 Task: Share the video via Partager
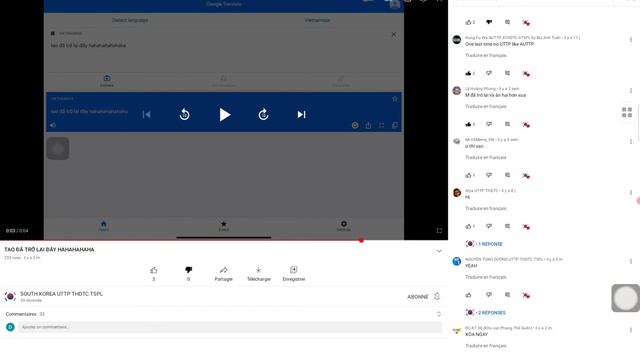point(223,273)
